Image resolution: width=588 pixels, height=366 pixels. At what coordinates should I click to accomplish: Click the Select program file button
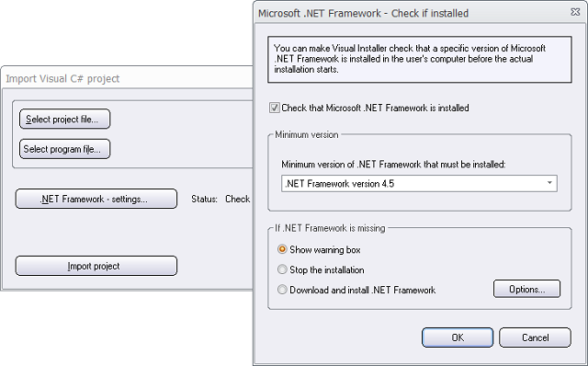pos(64,149)
